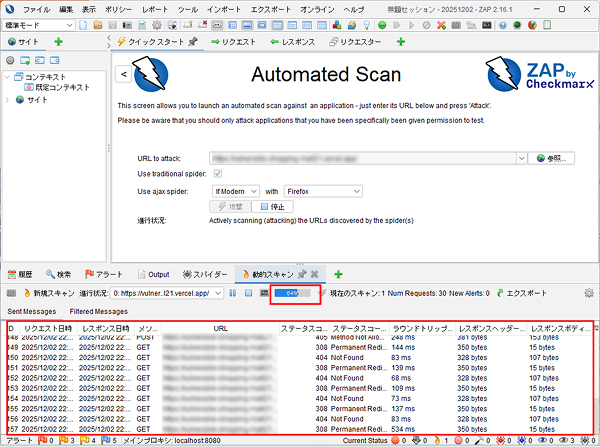600x447 pixels.
Task: Switch to the 履歴 tab
Action: click(x=20, y=274)
